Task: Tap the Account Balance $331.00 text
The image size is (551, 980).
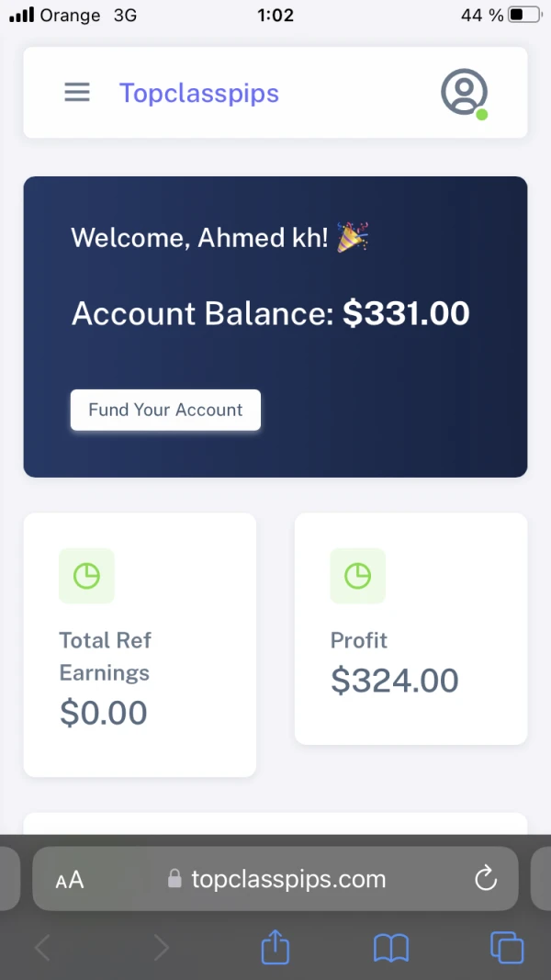Action: [270, 313]
